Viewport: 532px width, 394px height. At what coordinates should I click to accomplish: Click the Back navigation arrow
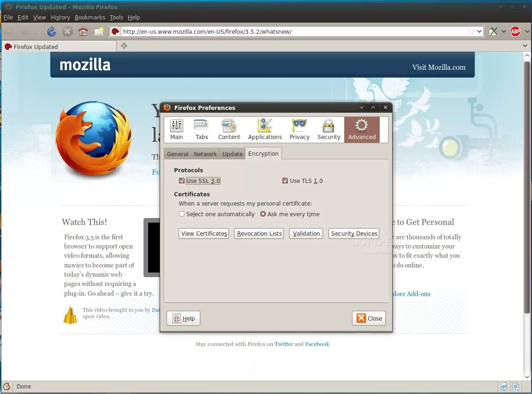[x=10, y=32]
